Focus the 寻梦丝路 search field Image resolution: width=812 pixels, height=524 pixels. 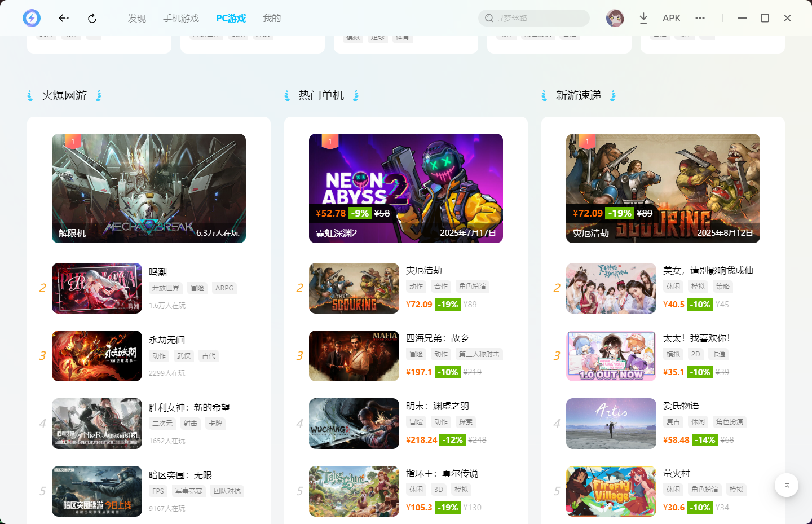534,18
